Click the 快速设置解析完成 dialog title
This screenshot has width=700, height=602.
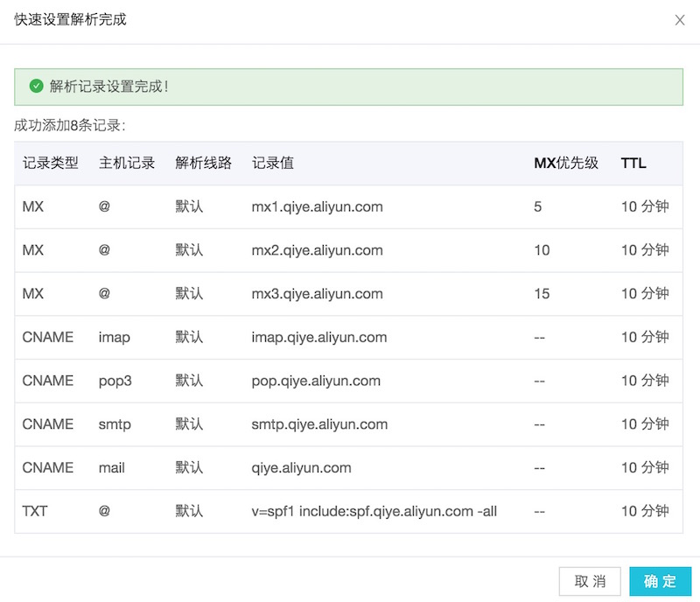point(70,19)
